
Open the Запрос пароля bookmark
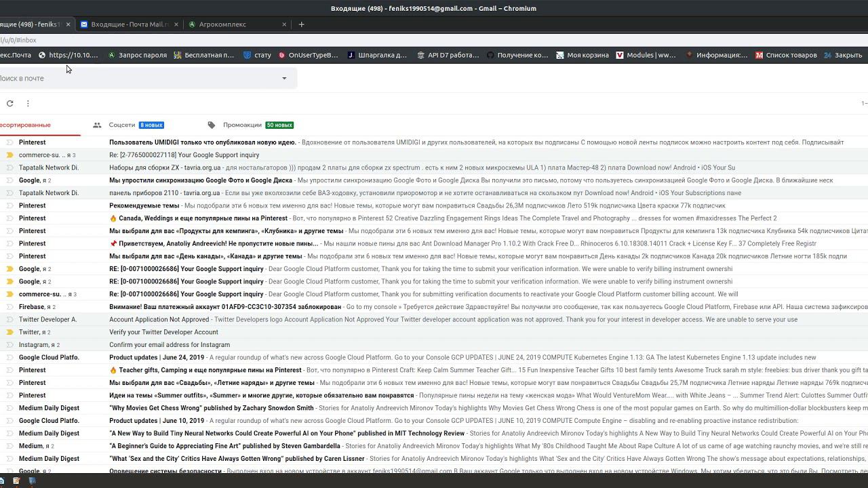point(137,56)
